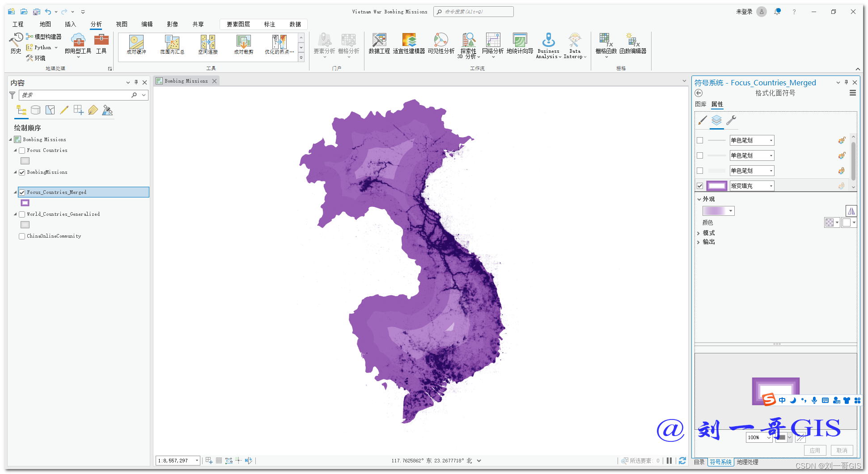The image size is (868, 474).
Task: Open Function Editor (函数编辑器)
Action: pos(633,44)
